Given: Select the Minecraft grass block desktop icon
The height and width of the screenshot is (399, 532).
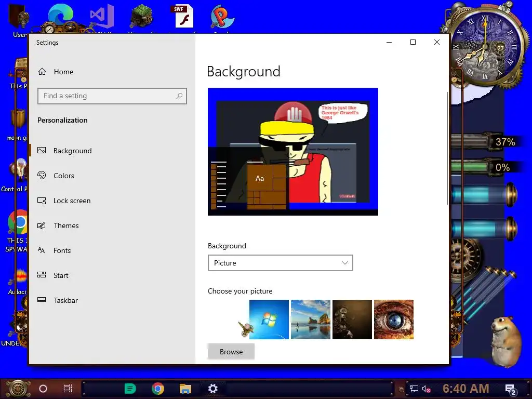Looking at the screenshot, I should 142,17.
